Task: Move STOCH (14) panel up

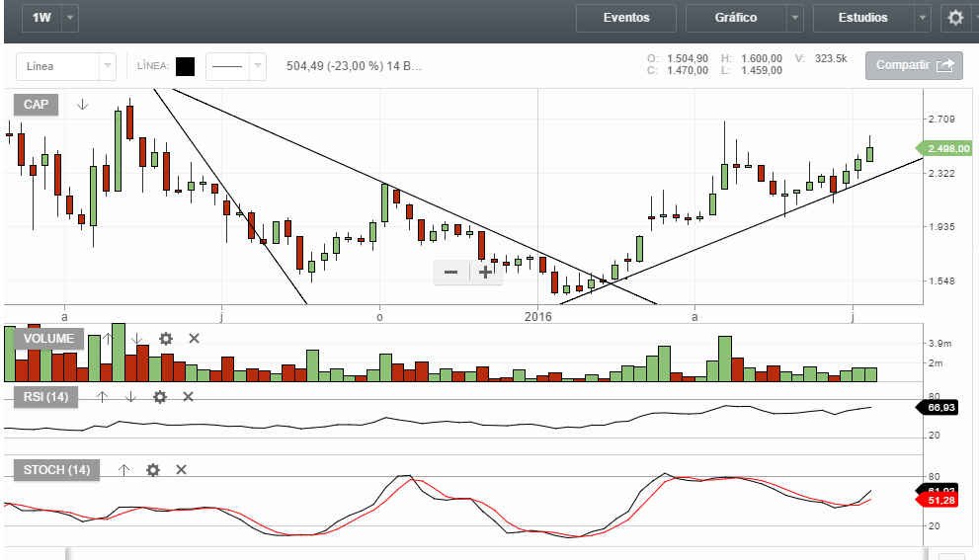Action: [123, 469]
